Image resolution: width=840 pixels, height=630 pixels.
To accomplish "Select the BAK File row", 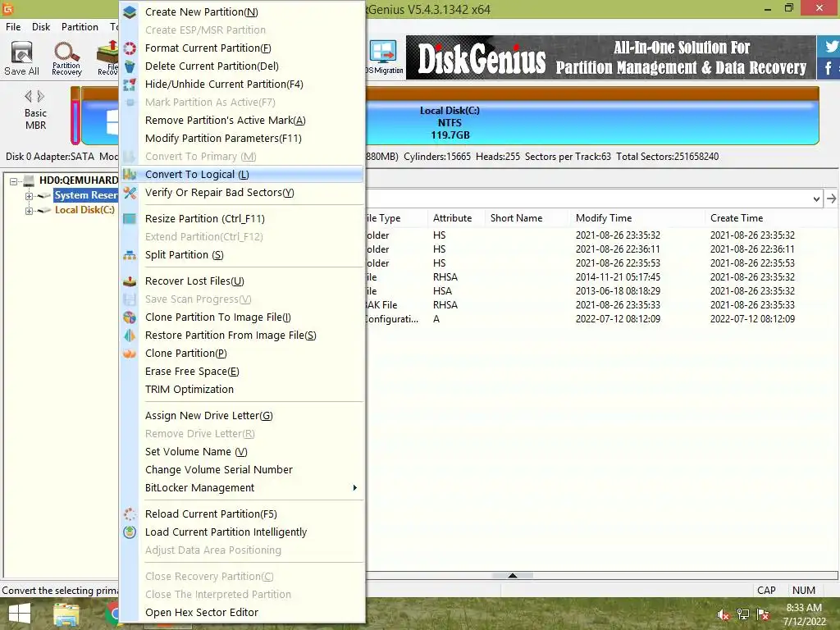I will click(601, 305).
